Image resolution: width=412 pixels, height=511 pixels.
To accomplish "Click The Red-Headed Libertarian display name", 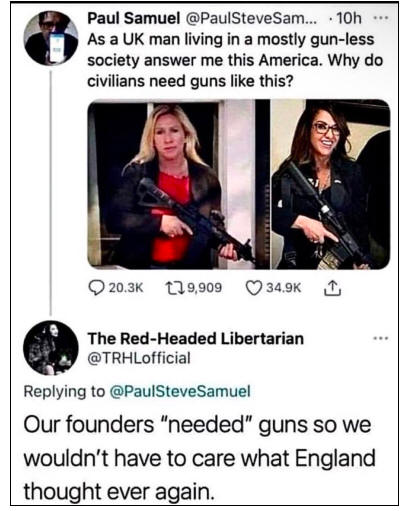I will 196,338.
